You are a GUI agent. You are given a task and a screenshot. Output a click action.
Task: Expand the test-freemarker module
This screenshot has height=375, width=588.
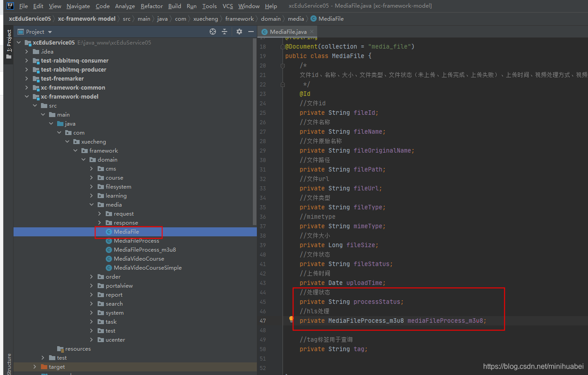point(27,79)
